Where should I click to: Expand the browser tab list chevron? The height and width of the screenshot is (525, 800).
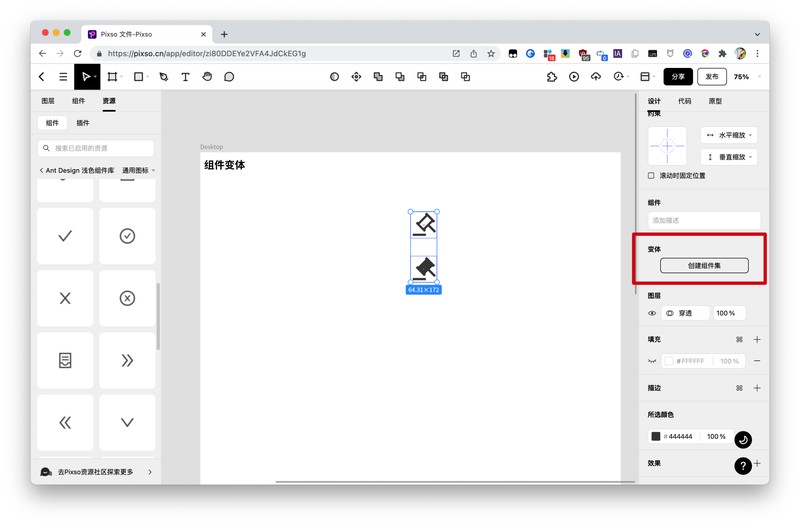(x=757, y=34)
